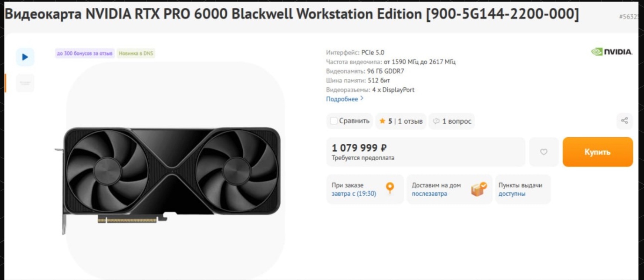Click the Новинка в DNS badge
The height and width of the screenshot is (280, 644).
click(x=136, y=53)
